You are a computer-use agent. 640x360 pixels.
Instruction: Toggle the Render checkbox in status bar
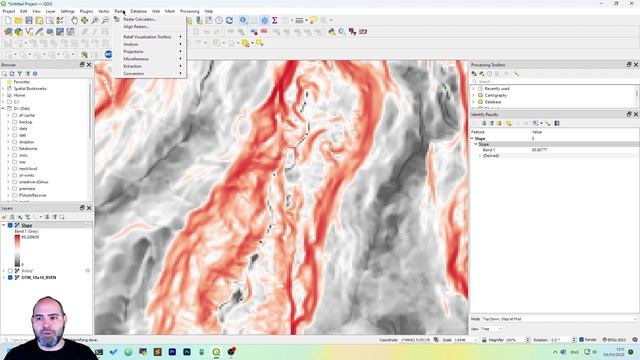tap(582, 340)
